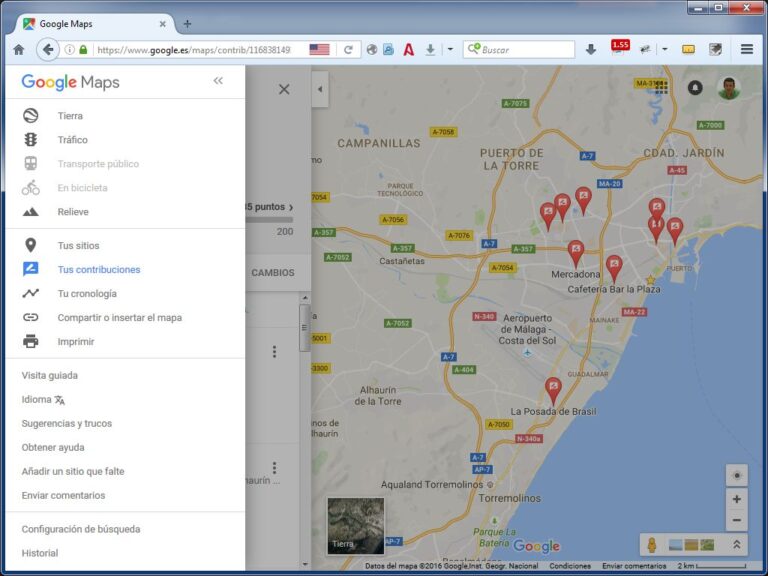The width and height of the screenshot is (768, 576).
Task: Open Historial
Action: [40, 553]
